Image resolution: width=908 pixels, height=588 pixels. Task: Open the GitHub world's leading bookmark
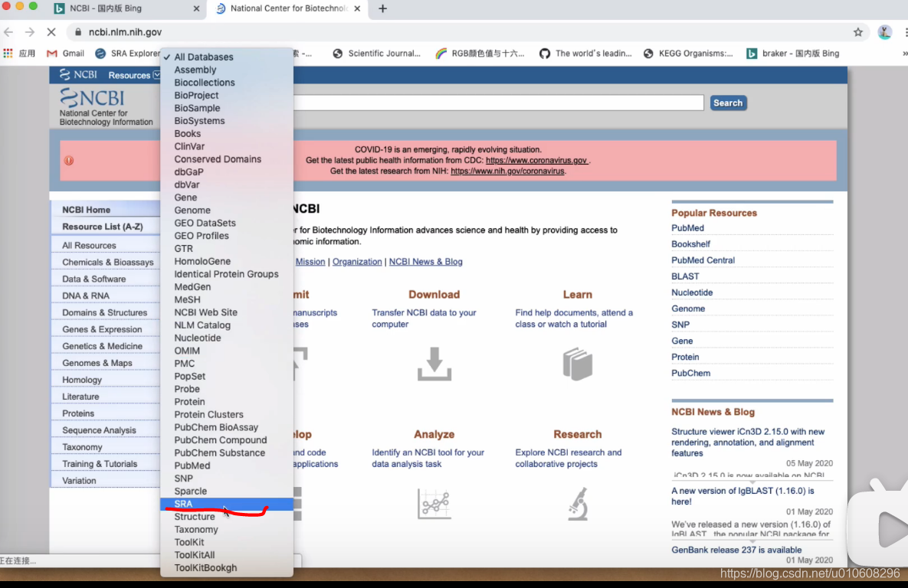pos(585,54)
